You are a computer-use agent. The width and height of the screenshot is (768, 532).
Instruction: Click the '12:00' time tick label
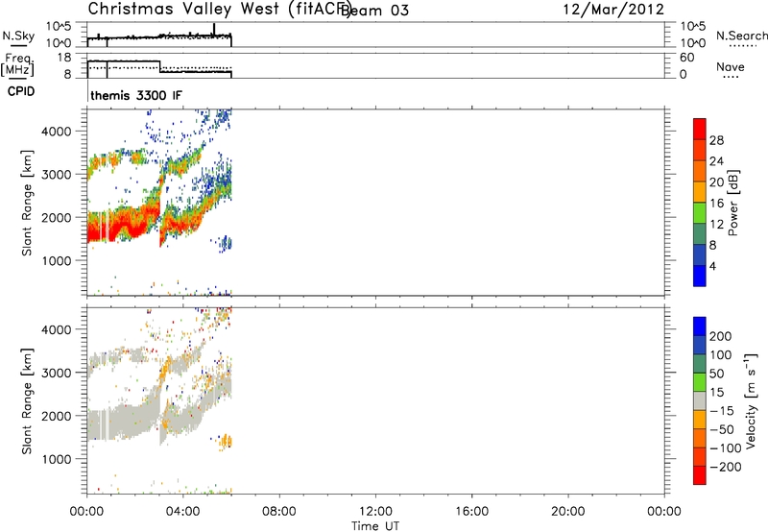(375, 512)
